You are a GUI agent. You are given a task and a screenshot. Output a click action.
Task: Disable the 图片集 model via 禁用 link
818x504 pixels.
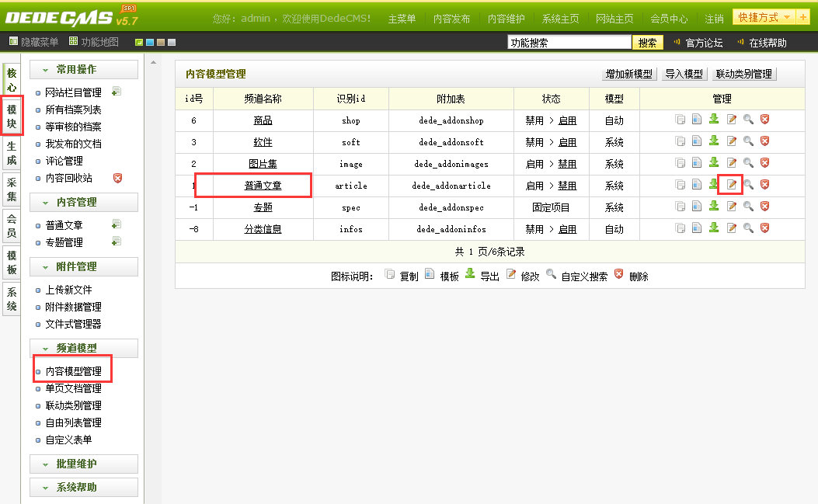tap(567, 164)
